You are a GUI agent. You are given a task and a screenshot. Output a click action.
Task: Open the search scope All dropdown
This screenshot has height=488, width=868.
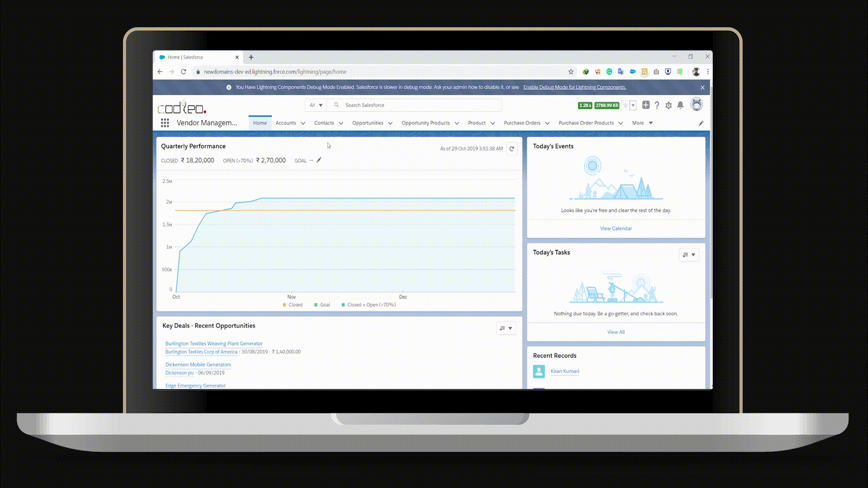[x=316, y=105]
